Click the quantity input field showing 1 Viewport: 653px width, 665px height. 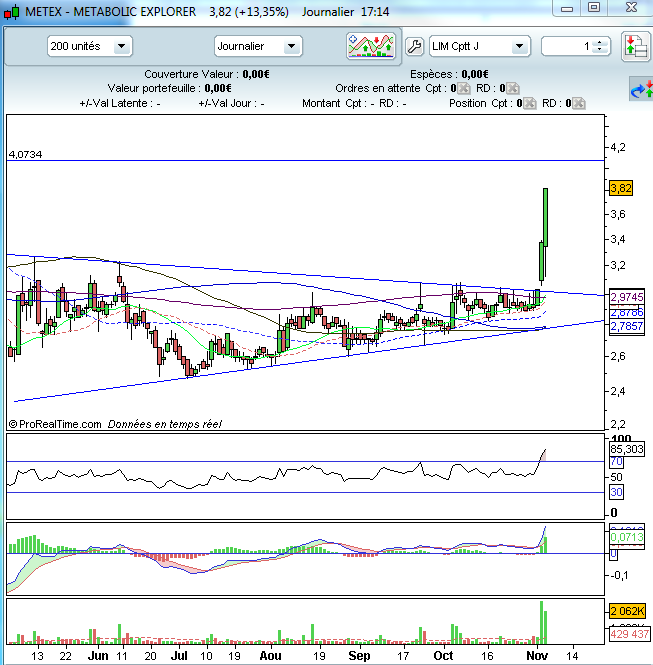[x=567, y=46]
